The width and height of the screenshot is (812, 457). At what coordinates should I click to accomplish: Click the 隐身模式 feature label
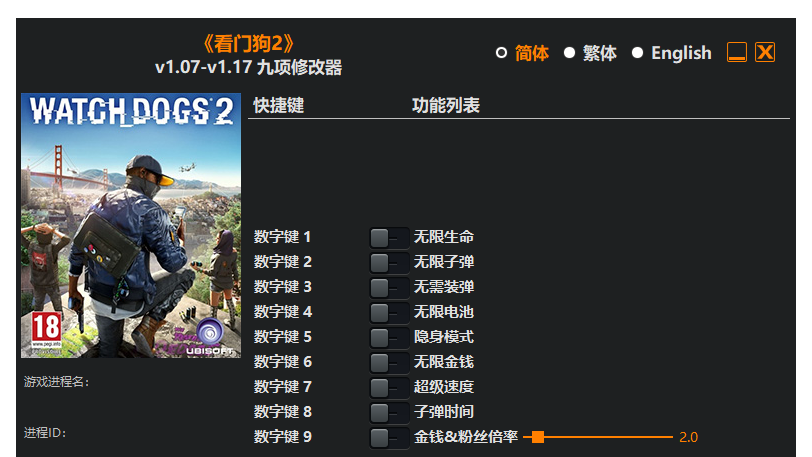point(444,337)
